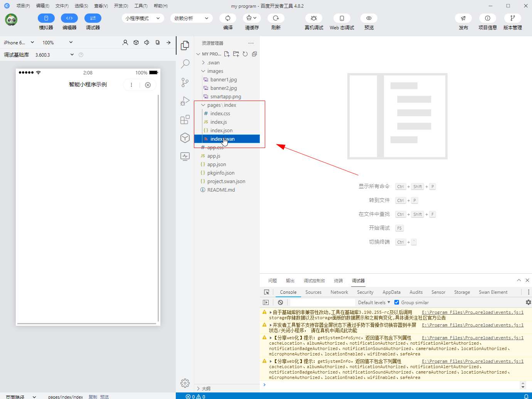Start 真机调试 real device debugging
The height and width of the screenshot is (399, 532).
tap(314, 18)
